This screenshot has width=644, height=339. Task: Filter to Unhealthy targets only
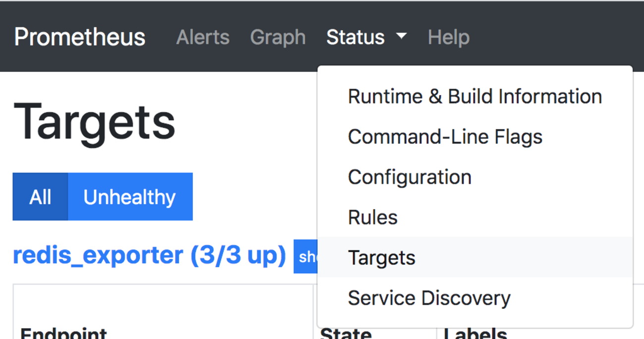(x=129, y=197)
